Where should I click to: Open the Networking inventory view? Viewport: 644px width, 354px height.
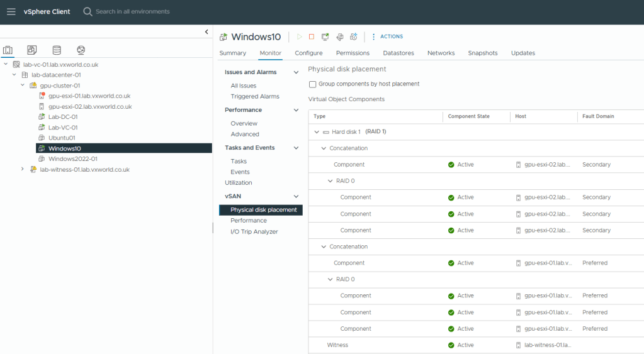tap(81, 50)
